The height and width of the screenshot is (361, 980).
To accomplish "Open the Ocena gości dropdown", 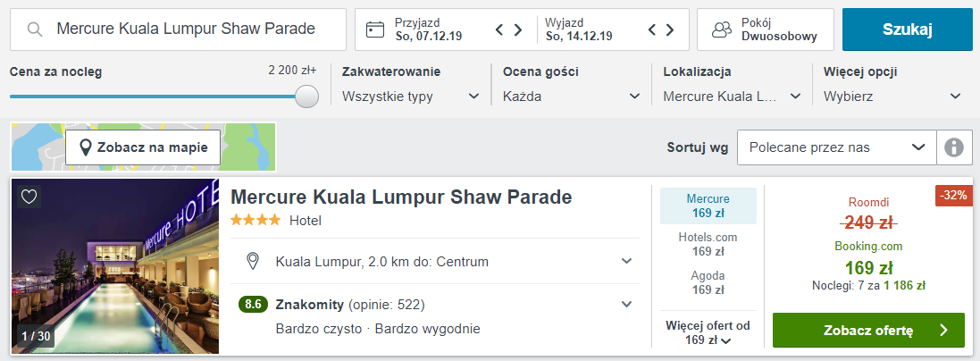I will click(572, 96).
